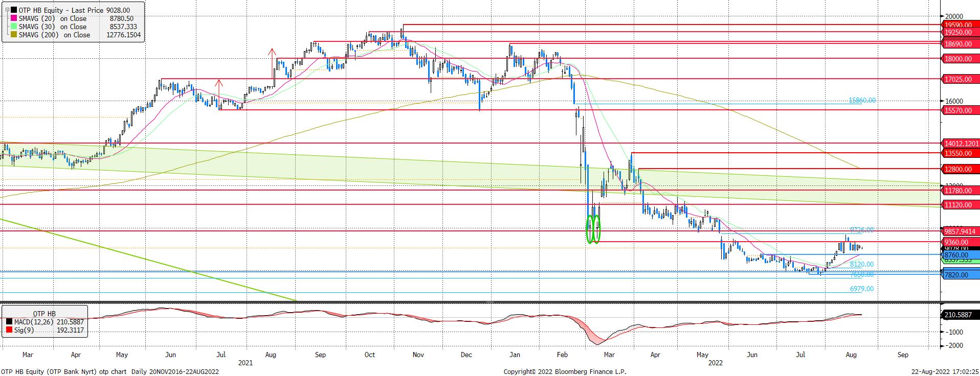Click the Dec label on time axis
Image resolution: width=980 pixels, height=376 pixels.
pos(466,355)
